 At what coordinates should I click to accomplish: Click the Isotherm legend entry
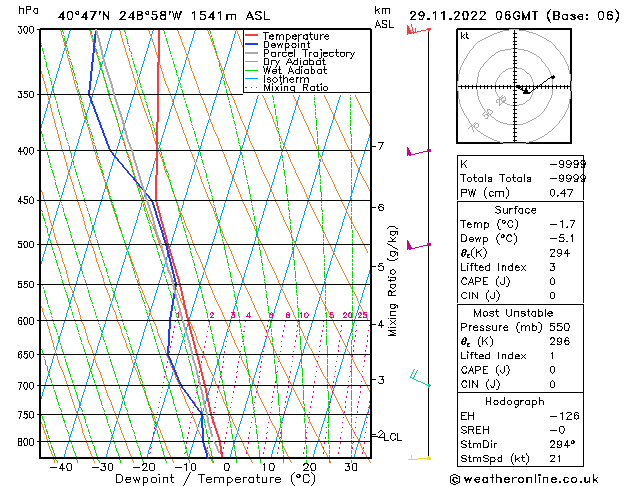[x=277, y=79]
